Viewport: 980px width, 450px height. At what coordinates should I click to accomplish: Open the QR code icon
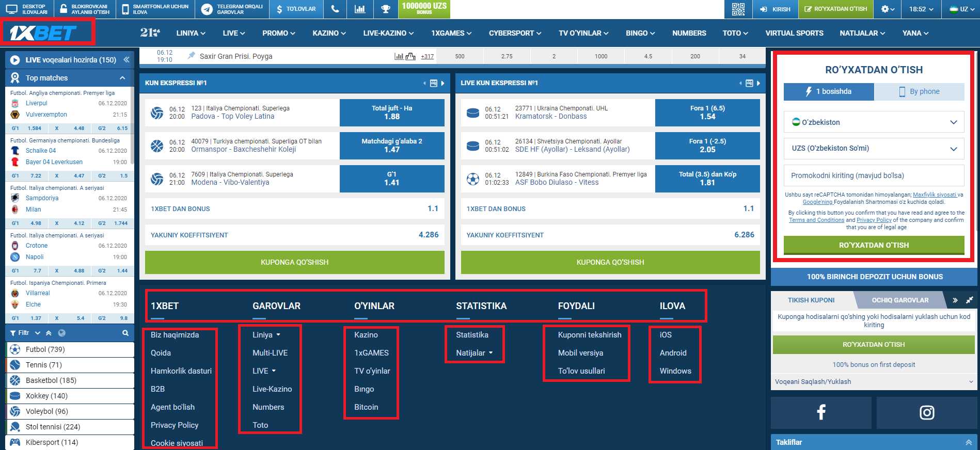(x=738, y=9)
